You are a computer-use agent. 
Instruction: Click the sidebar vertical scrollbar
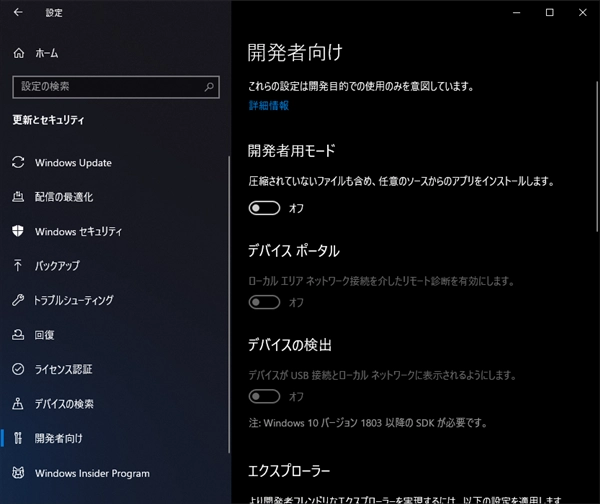[x=229, y=304]
